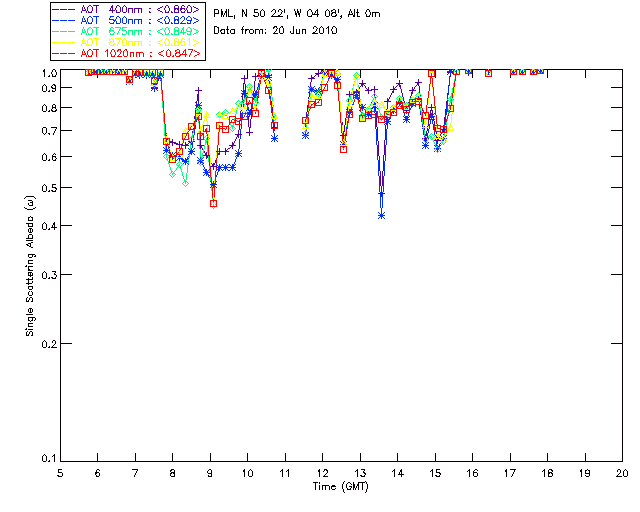The image size is (640, 512).
Task: Click the y-axis tick label 0.3
Action: coord(47,275)
